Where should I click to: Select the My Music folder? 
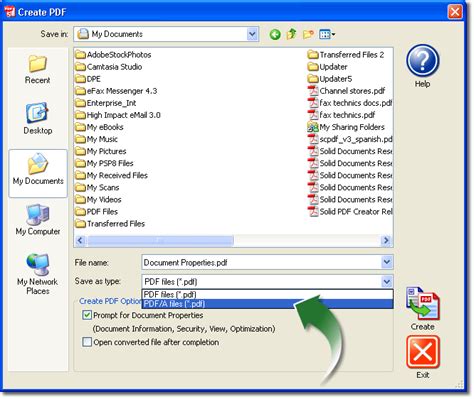(x=96, y=139)
